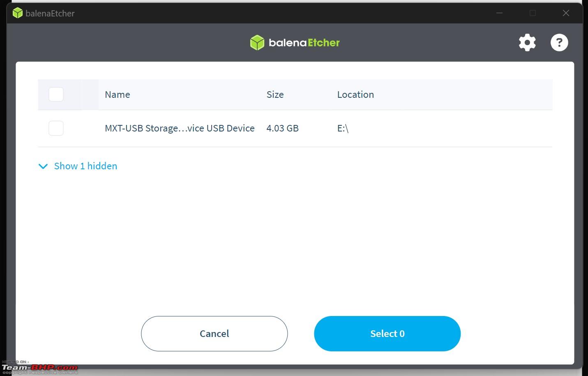Viewport: 588px width, 376px height.
Task: Select the MXT-USB Storage…vice USB Device name
Action: point(180,128)
